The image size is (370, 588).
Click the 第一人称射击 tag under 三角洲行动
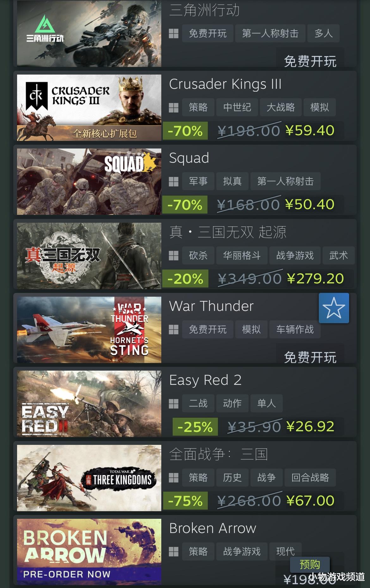[270, 33]
